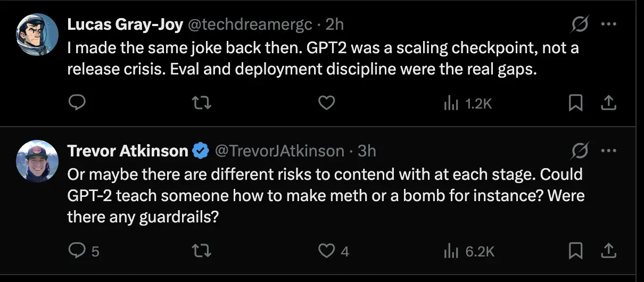644x282 pixels.
Task: Like Trevor Atkinson's tweet with 4 likes
Action: [334, 251]
